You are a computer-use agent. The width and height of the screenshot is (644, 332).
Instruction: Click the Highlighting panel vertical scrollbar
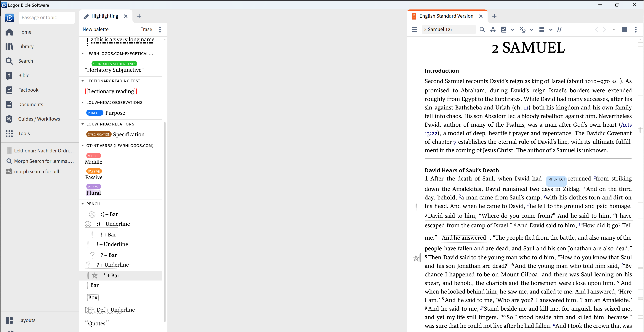tap(164, 222)
